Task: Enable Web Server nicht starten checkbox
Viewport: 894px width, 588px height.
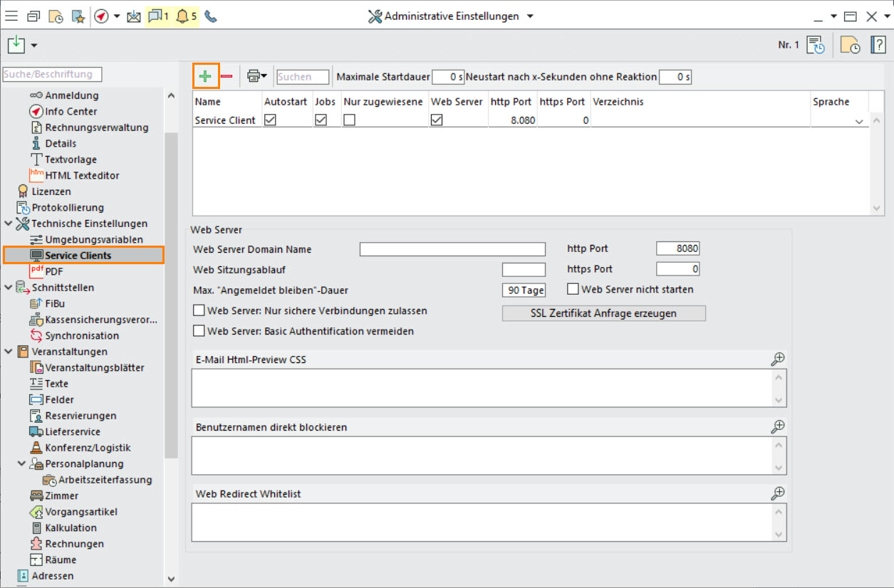Action: coord(573,290)
